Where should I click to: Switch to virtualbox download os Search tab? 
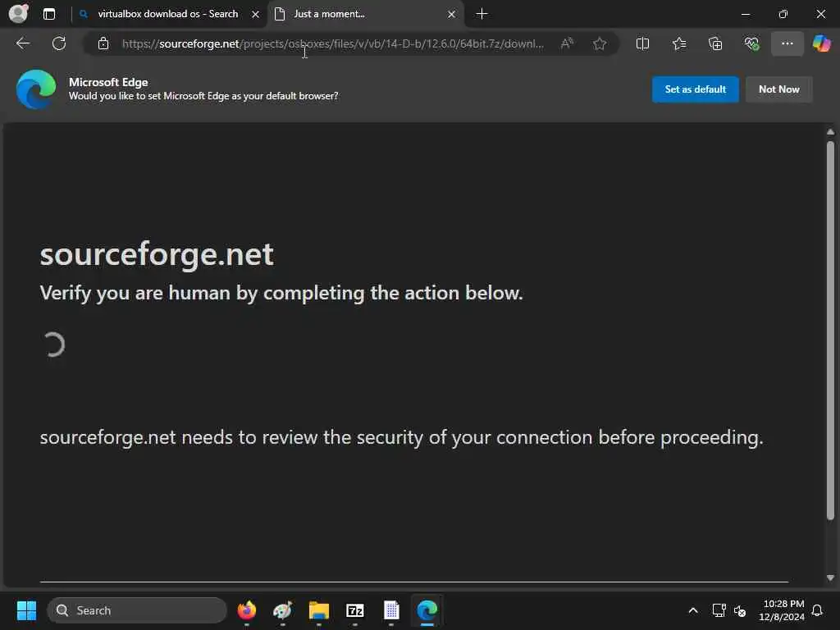(168, 14)
